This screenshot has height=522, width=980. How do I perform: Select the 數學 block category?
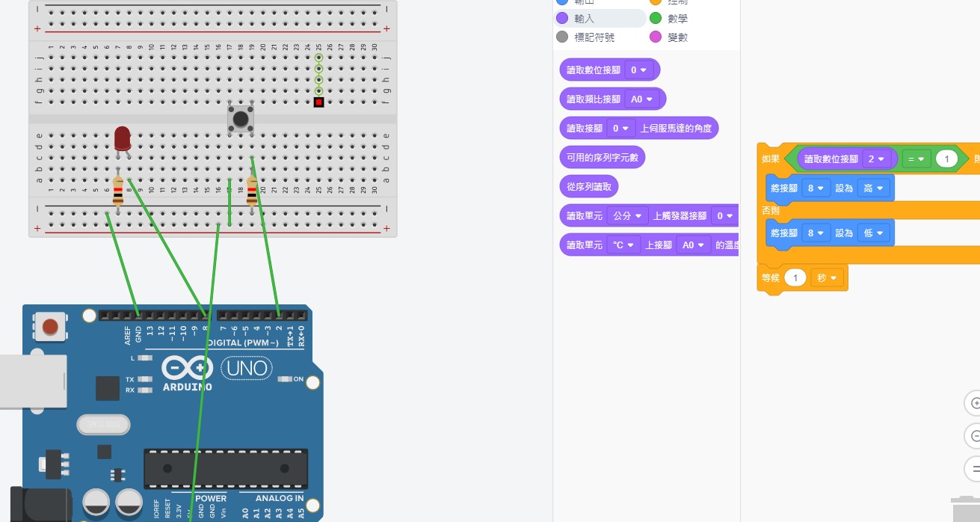(x=677, y=19)
